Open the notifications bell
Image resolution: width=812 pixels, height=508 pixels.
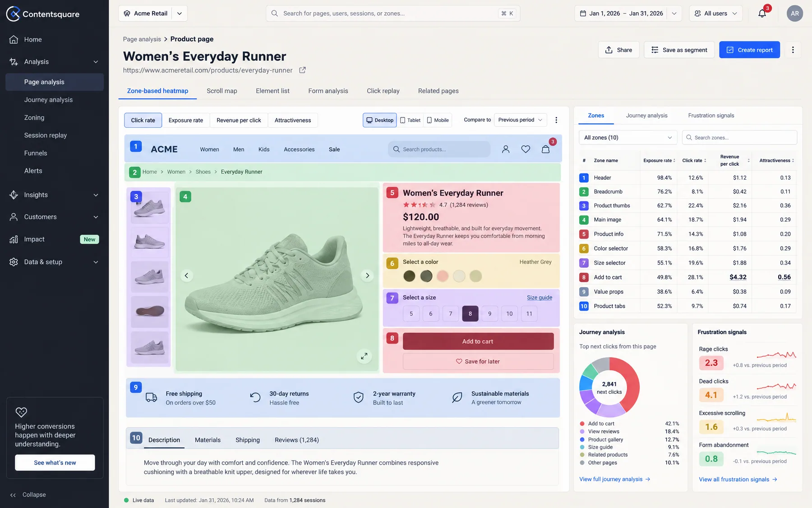coord(762,14)
